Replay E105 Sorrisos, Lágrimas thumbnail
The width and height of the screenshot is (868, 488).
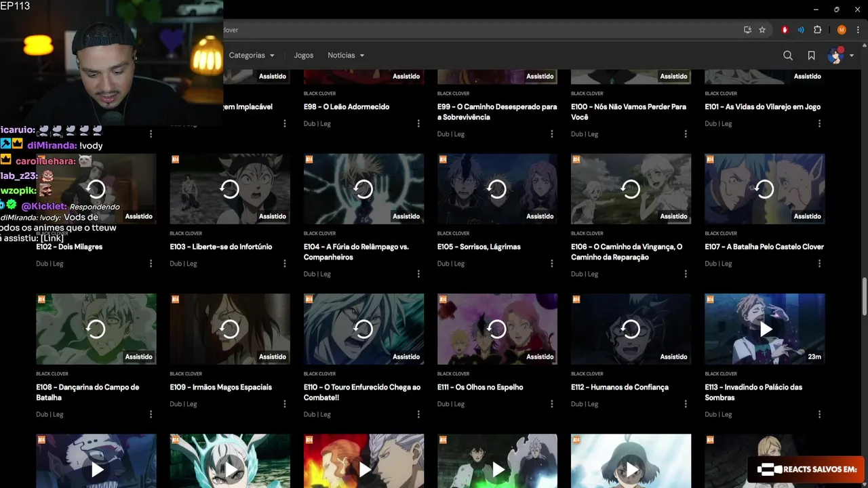tap(497, 189)
